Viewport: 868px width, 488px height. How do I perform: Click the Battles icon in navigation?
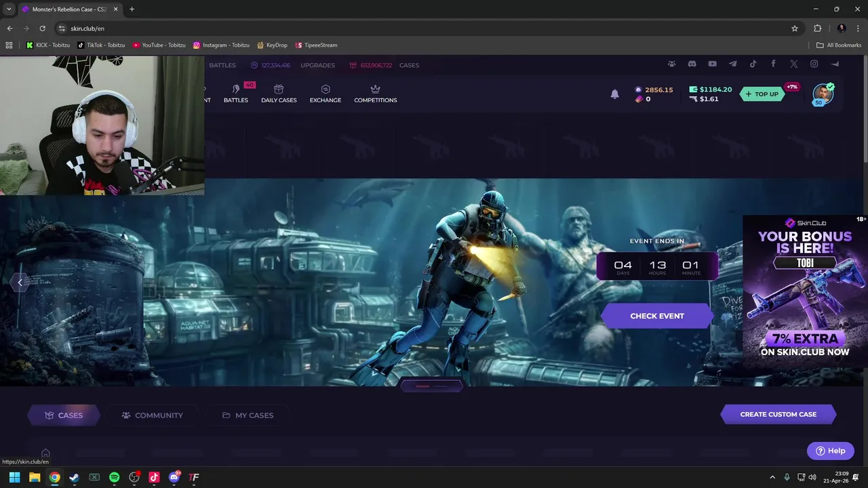235,89
